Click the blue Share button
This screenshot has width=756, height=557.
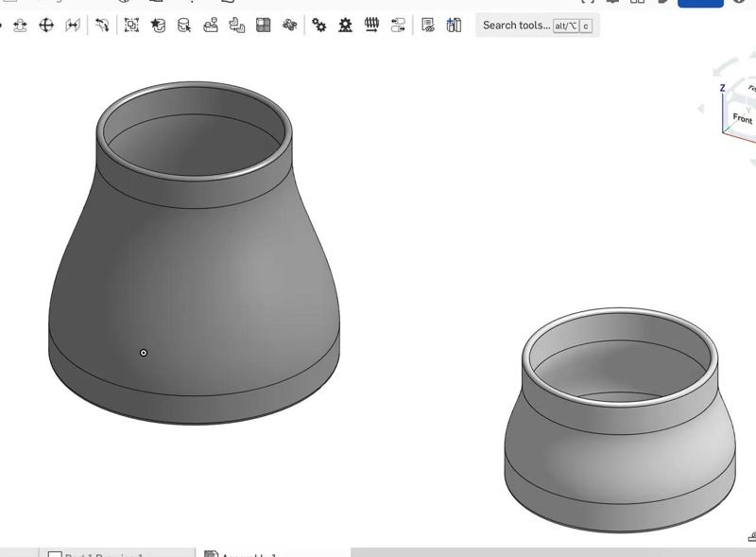(x=700, y=2)
